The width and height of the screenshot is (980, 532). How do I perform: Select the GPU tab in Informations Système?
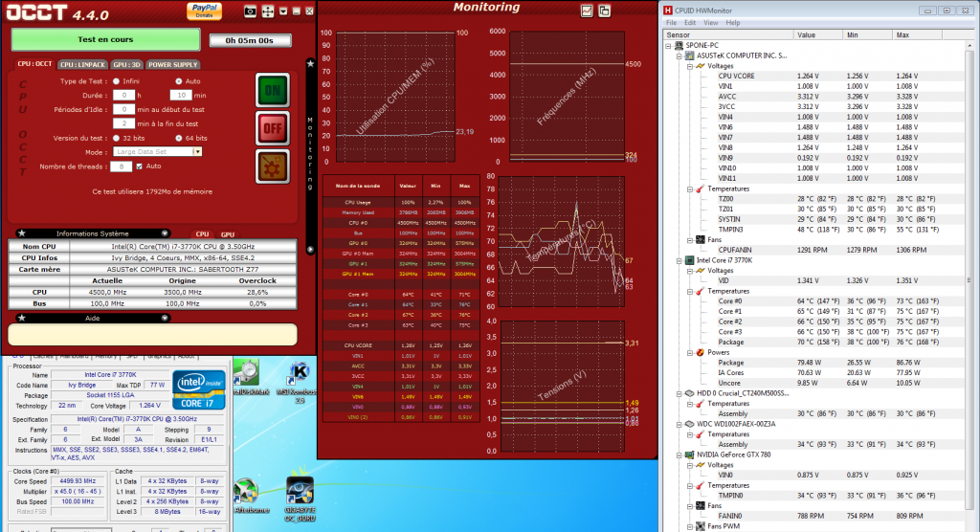(228, 234)
